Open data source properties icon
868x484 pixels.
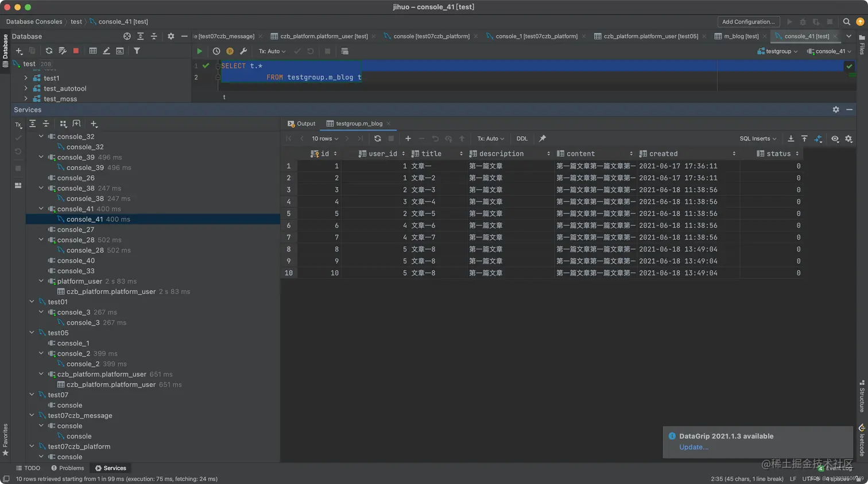click(x=63, y=51)
